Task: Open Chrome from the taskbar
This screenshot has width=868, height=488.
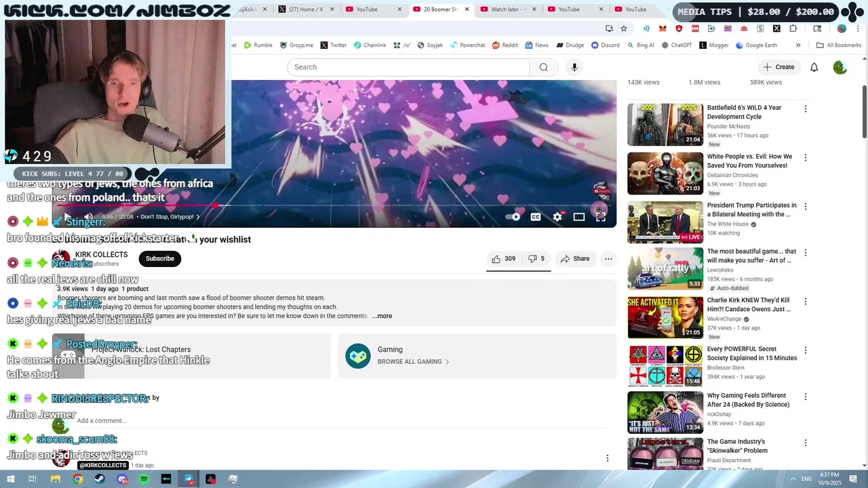Action: pos(78,479)
